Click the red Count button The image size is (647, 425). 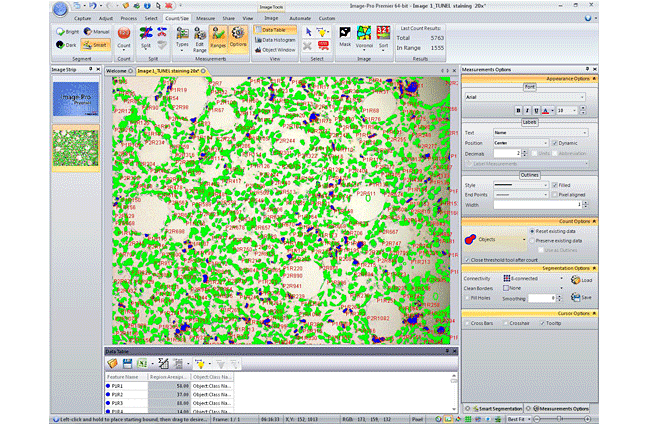124,38
